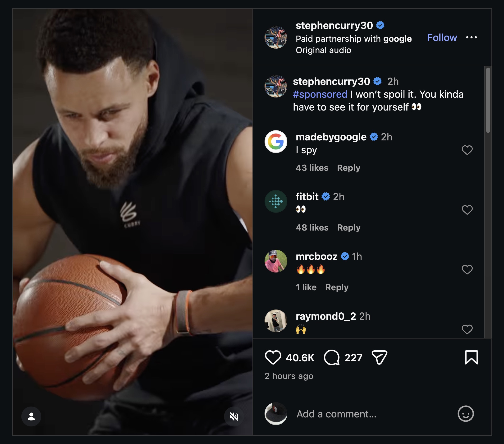Save the post with the bookmark icon

click(x=471, y=357)
